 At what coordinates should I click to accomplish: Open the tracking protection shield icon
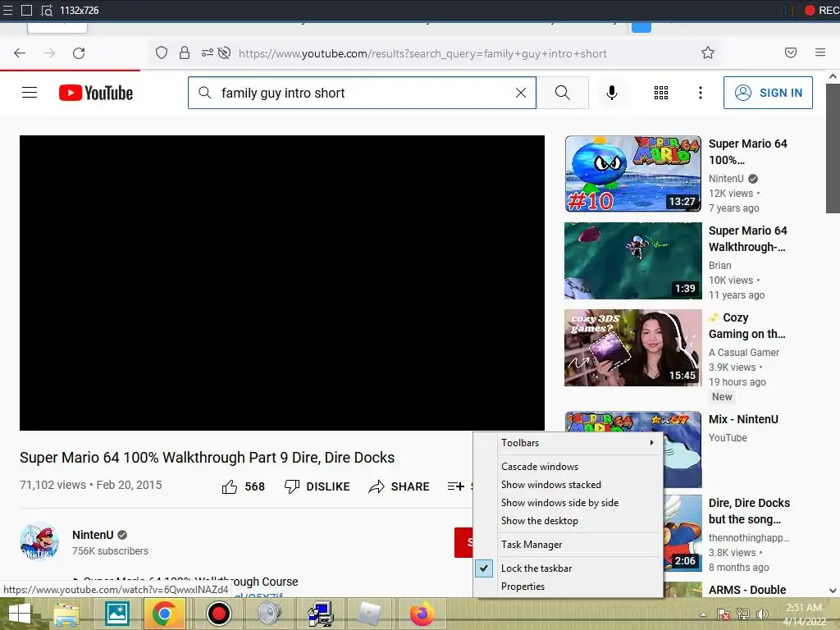click(x=162, y=52)
